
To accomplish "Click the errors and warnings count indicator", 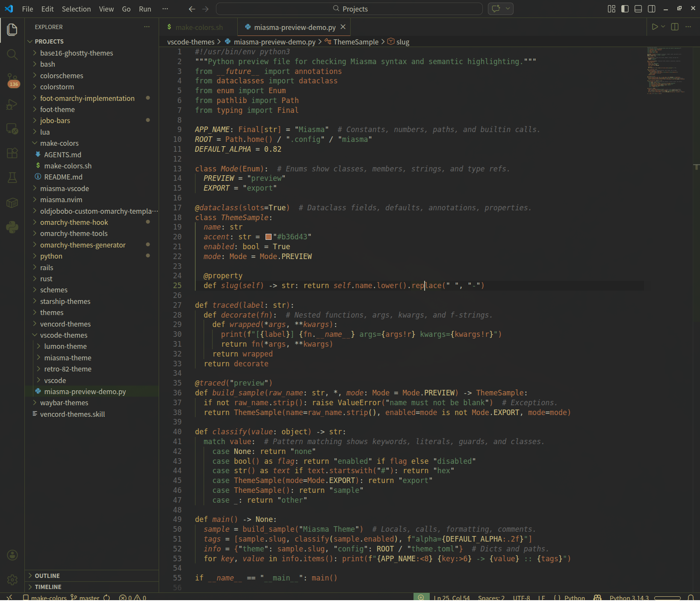I will pyautogui.click(x=133, y=598).
